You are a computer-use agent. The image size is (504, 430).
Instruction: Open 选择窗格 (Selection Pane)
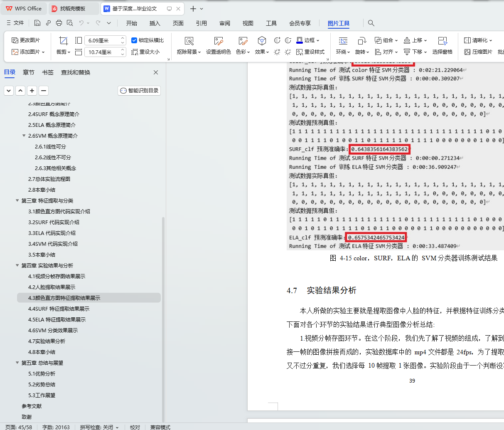point(442,45)
